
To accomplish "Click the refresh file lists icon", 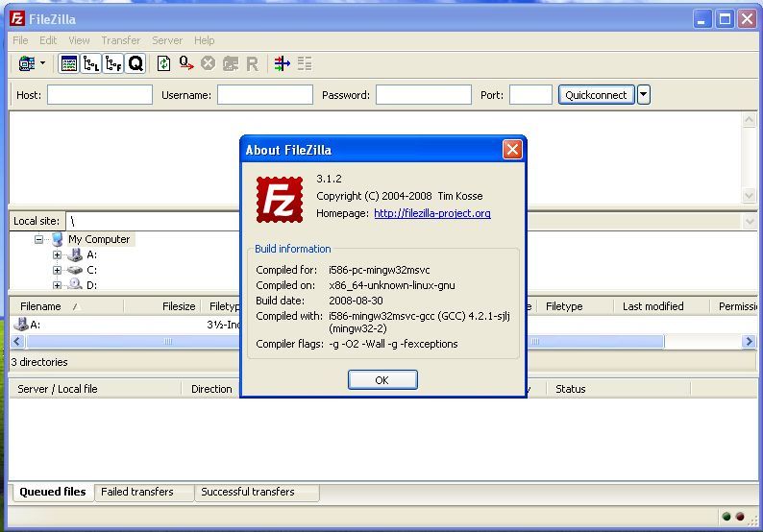I will pyautogui.click(x=164, y=63).
